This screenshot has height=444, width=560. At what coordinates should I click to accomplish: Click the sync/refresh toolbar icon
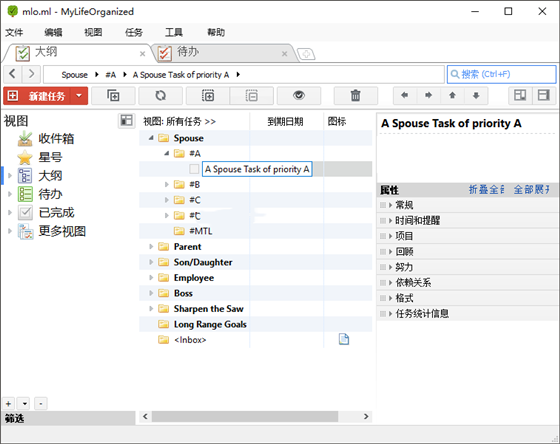click(160, 96)
